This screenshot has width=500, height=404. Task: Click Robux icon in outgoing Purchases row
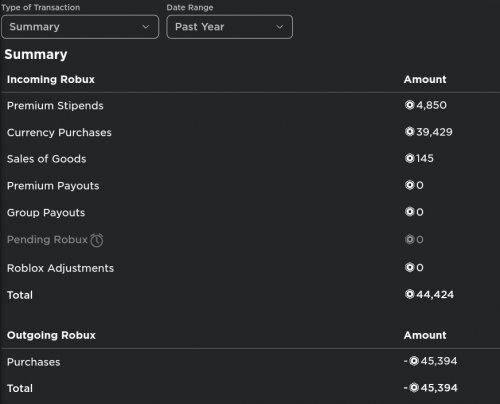point(414,361)
